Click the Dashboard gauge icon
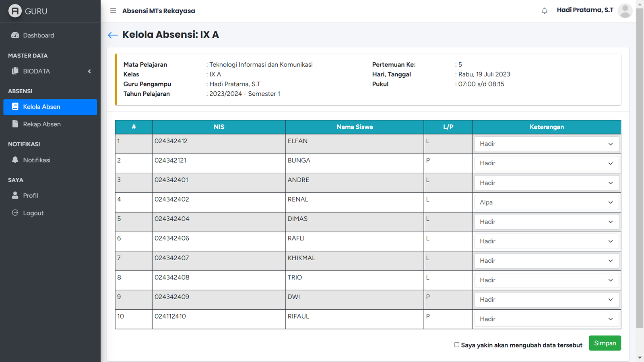Image resolution: width=644 pixels, height=362 pixels. [x=15, y=35]
